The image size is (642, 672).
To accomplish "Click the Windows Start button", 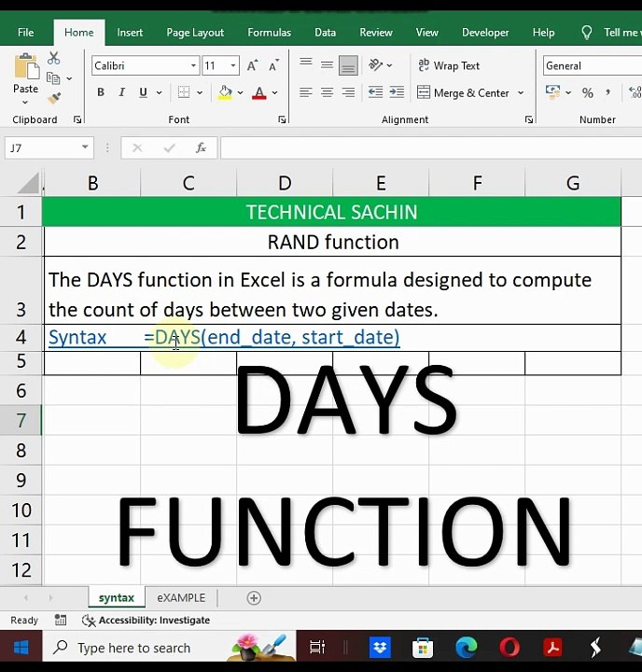I will click(x=21, y=647).
